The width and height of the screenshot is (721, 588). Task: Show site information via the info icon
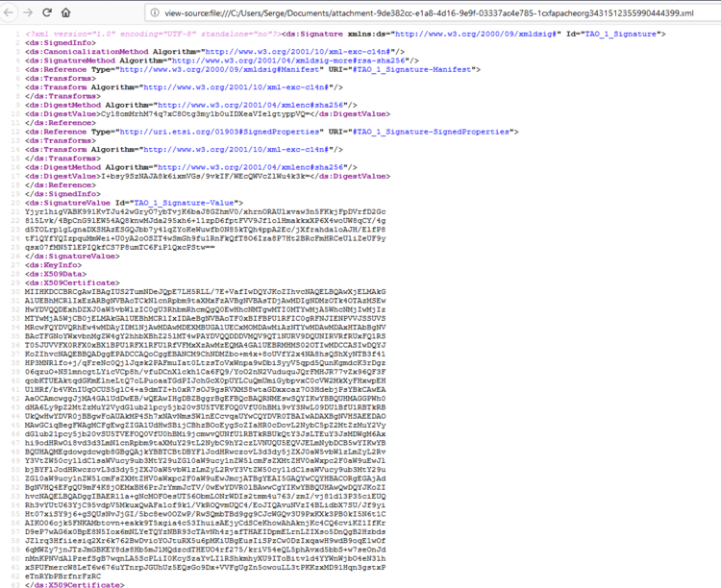click(156, 12)
